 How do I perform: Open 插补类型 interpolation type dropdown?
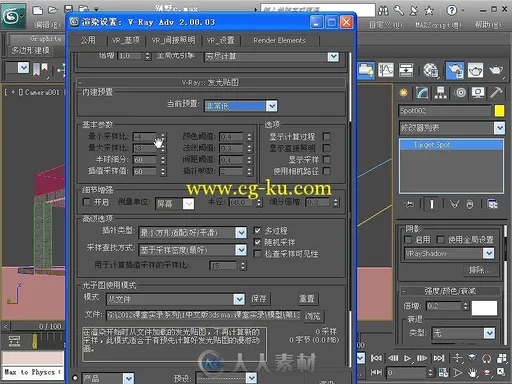click(241, 232)
